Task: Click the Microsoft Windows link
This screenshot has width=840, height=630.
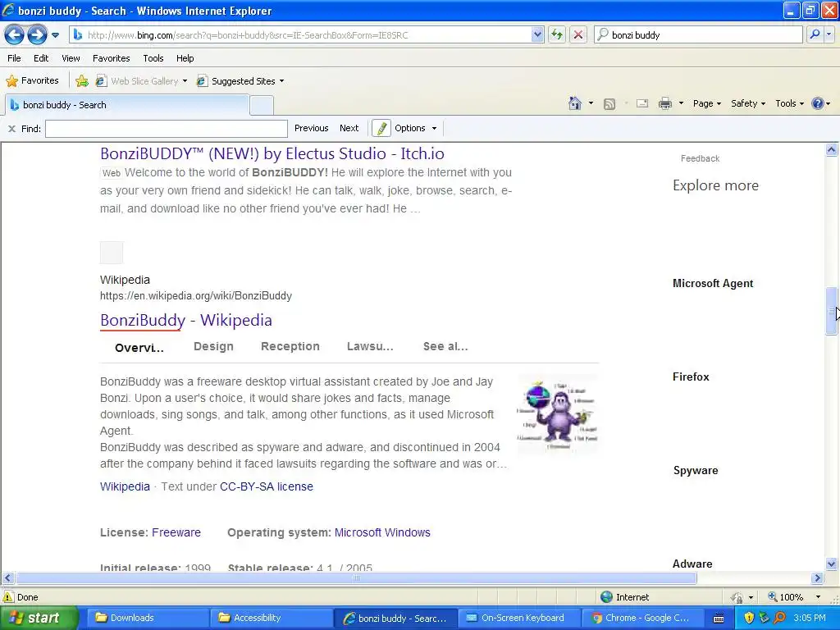Action: point(382,532)
